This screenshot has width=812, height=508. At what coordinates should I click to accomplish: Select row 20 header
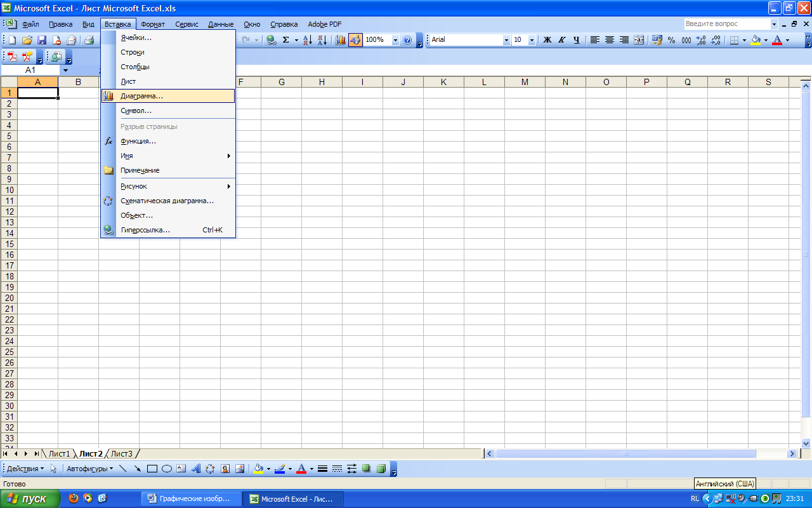pyautogui.click(x=9, y=298)
